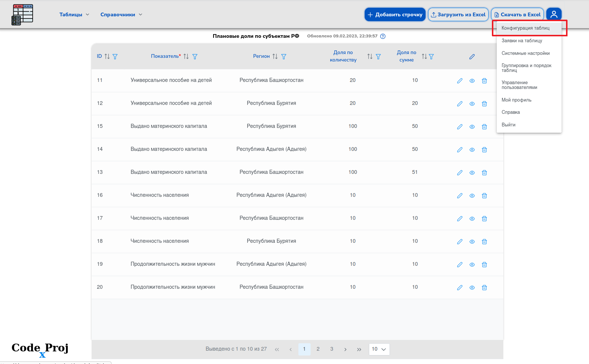Delete row with ID 15
This screenshot has width=589, height=364.
484,127
